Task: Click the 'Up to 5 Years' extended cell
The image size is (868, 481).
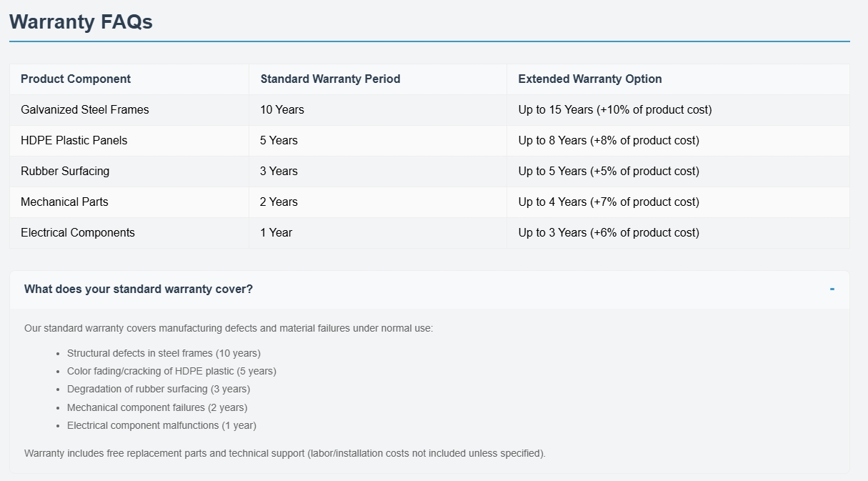Action: pyautogui.click(x=609, y=172)
